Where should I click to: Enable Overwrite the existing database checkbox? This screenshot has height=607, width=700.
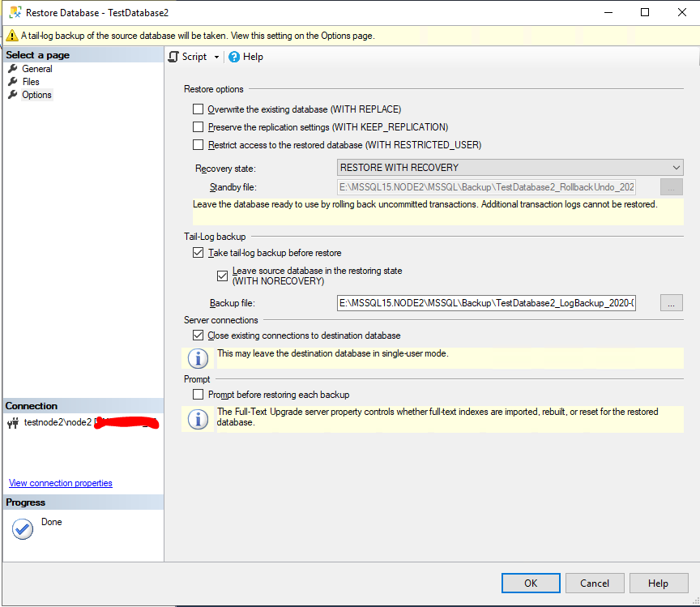198,109
